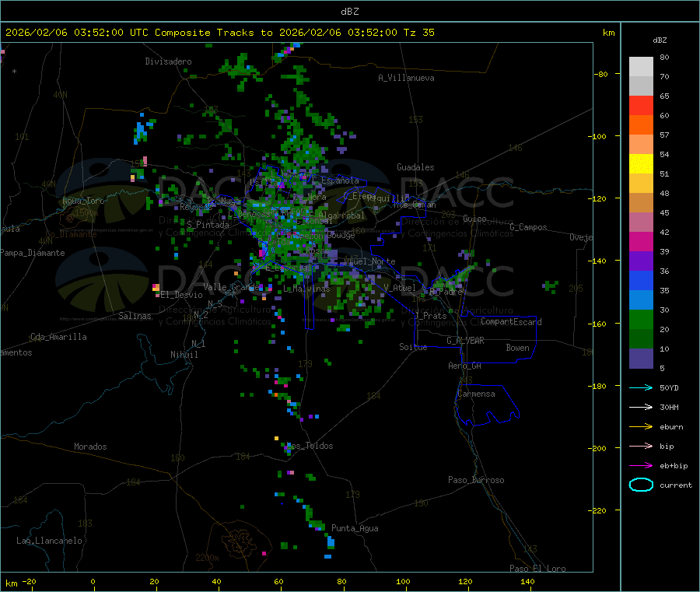
Task: Pick the brown swatch between 48 and 45
Action: pos(641,203)
